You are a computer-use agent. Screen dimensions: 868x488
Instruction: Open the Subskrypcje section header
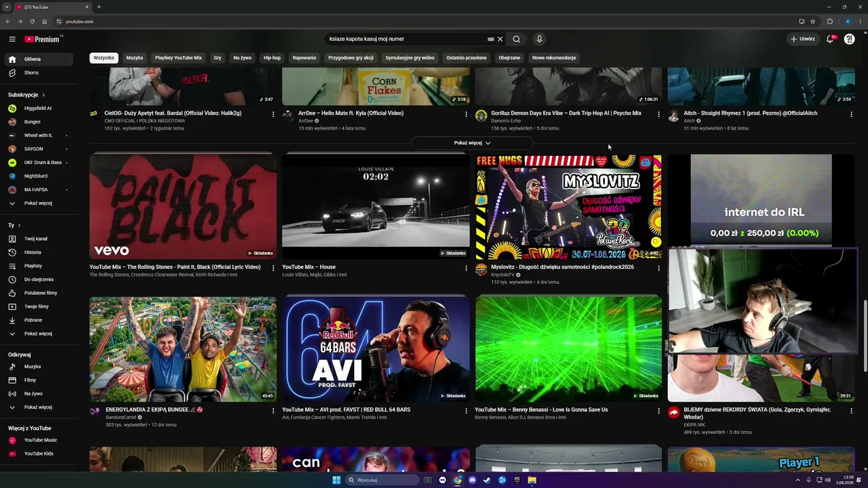(26, 95)
